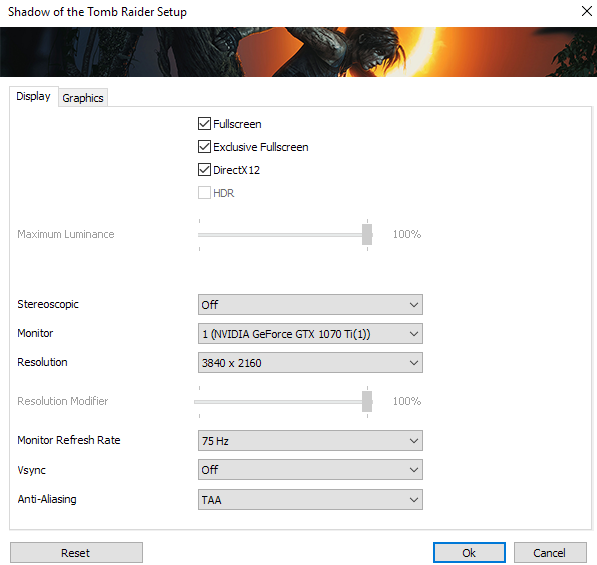Open the Stereoscopic dropdown
Viewport: 597px width, 565px height.
click(310, 305)
